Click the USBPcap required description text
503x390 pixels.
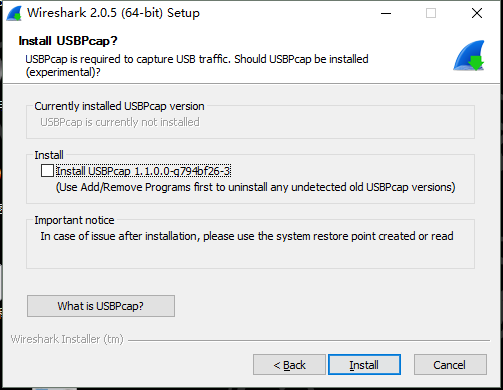click(x=197, y=65)
